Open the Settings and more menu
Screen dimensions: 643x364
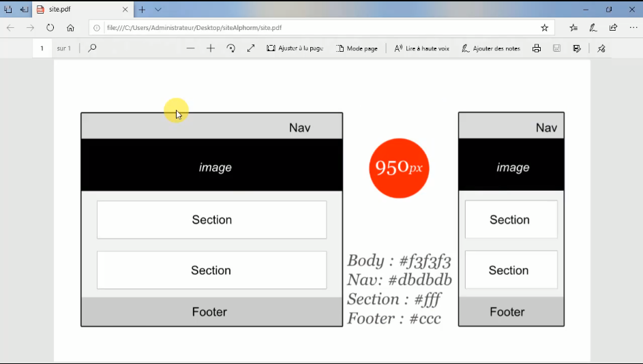(632, 28)
